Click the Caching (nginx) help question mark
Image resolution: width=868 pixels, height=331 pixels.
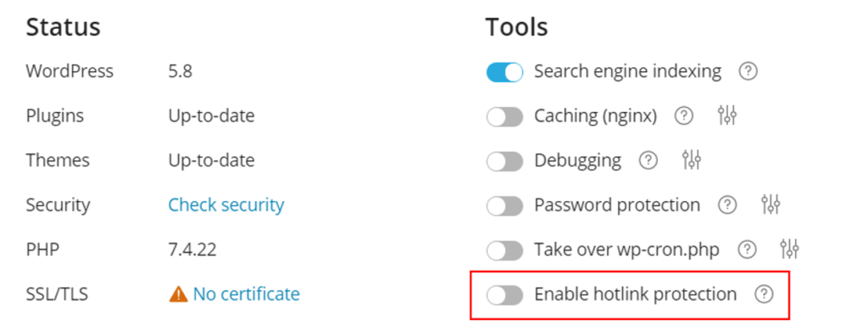click(684, 116)
